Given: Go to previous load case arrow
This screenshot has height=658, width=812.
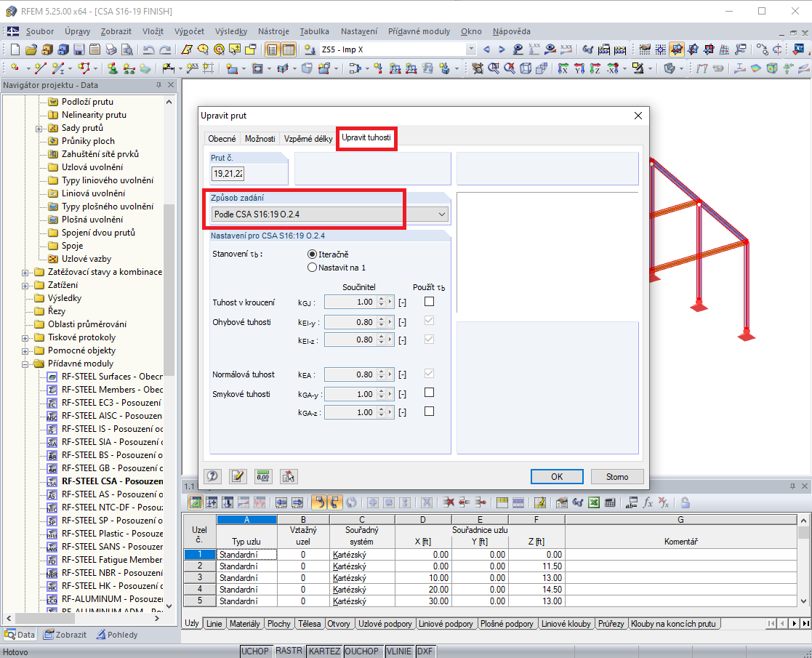Looking at the screenshot, I should [486, 49].
